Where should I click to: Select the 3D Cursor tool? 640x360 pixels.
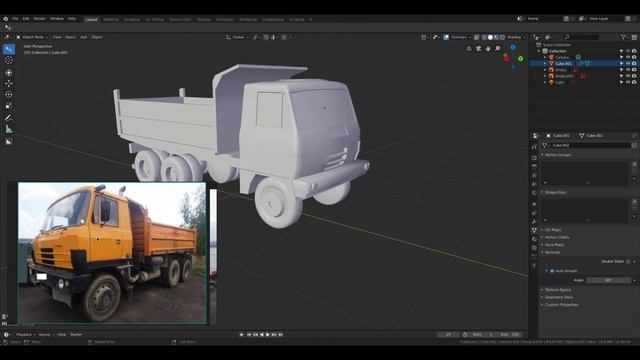coord(9,60)
